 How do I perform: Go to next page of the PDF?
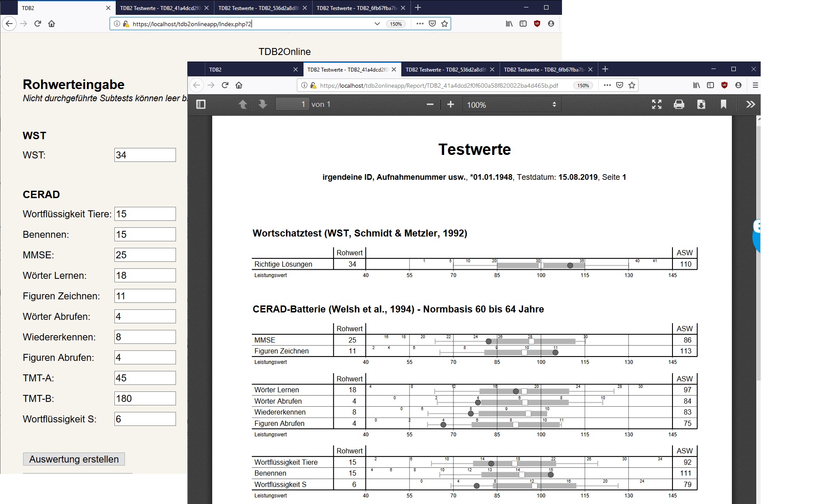[262, 104]
